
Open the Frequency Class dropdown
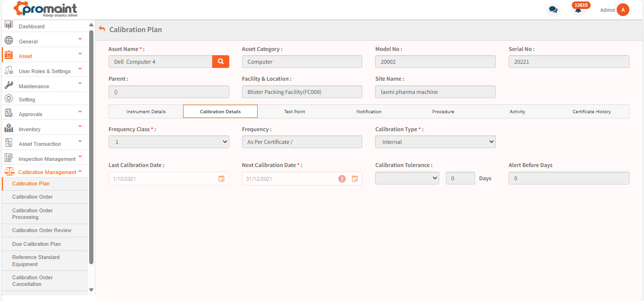point(168,142)
